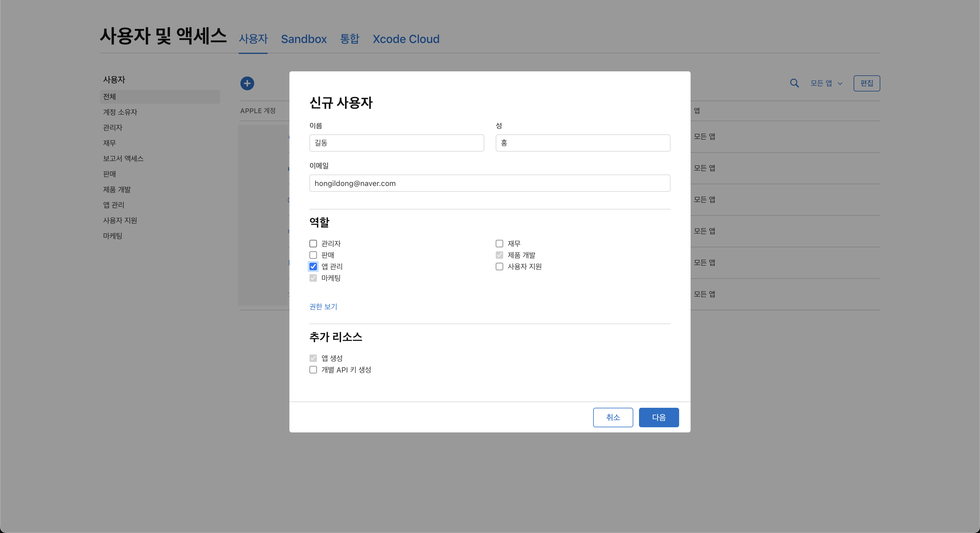The image size is (980, 533).
Task: Open the 권한 보기 link
Action: pyautogui.click(x=323, y=307)
